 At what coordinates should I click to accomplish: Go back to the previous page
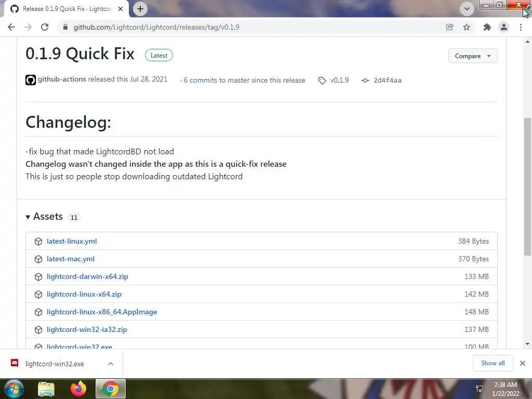pyautogui.click(x=11, y=27)
